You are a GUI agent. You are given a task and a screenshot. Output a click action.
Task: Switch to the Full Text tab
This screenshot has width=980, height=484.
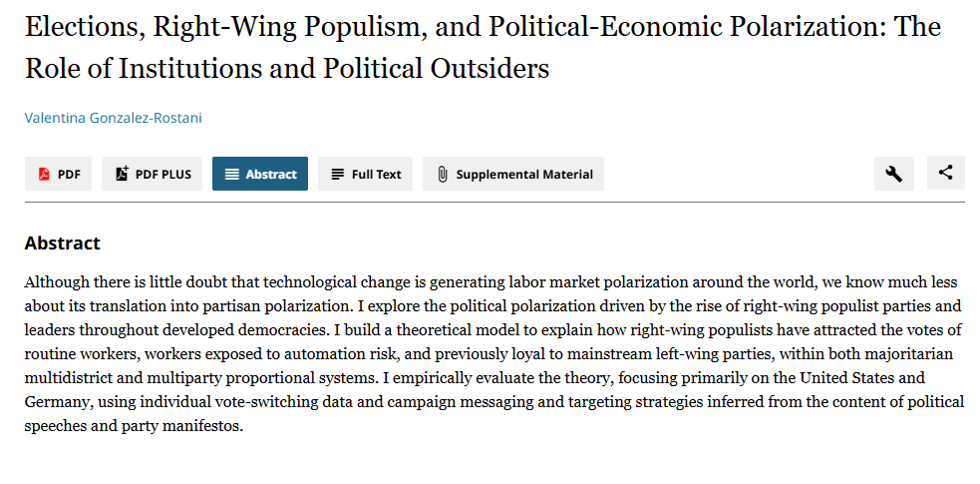(x=376, y=174)
